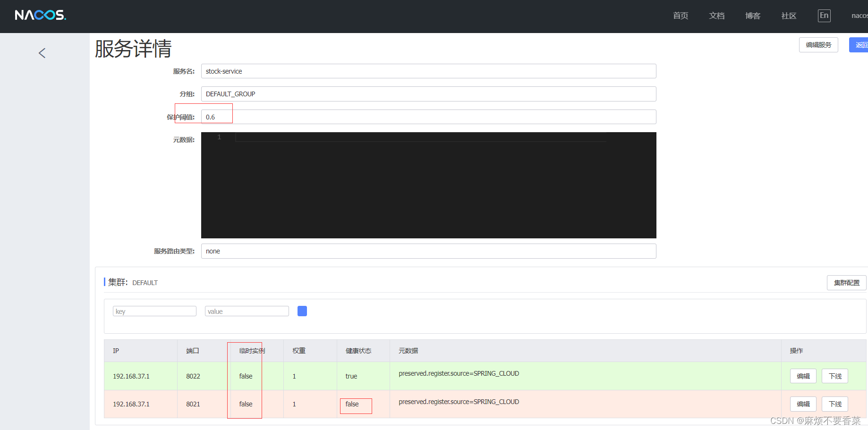Click port value 8022
This screenshot has width=868, height=430.
[x=193, y=376]
